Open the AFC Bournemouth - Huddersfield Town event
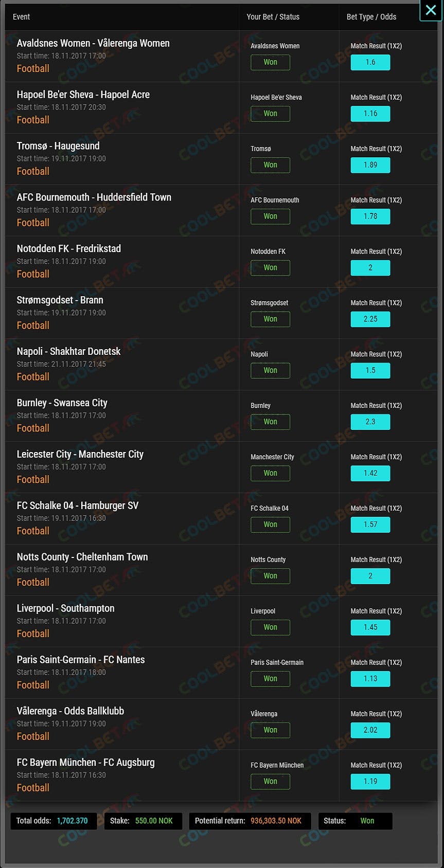Viewport: 444px width, 868px height. 94,197
